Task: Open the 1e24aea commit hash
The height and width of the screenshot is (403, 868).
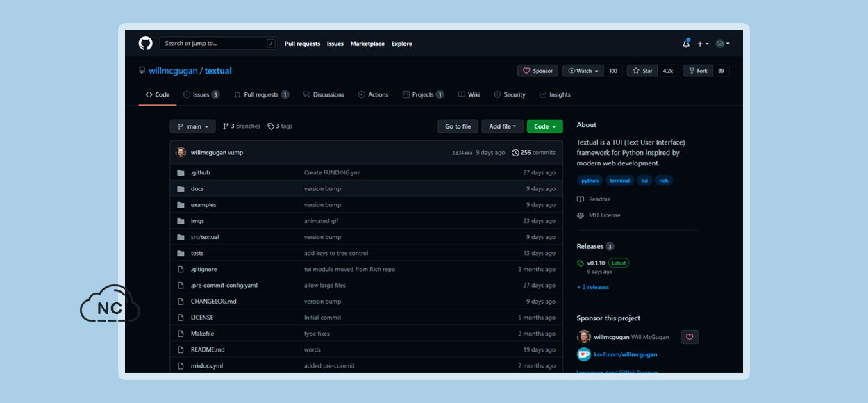Action: (462, 153)
